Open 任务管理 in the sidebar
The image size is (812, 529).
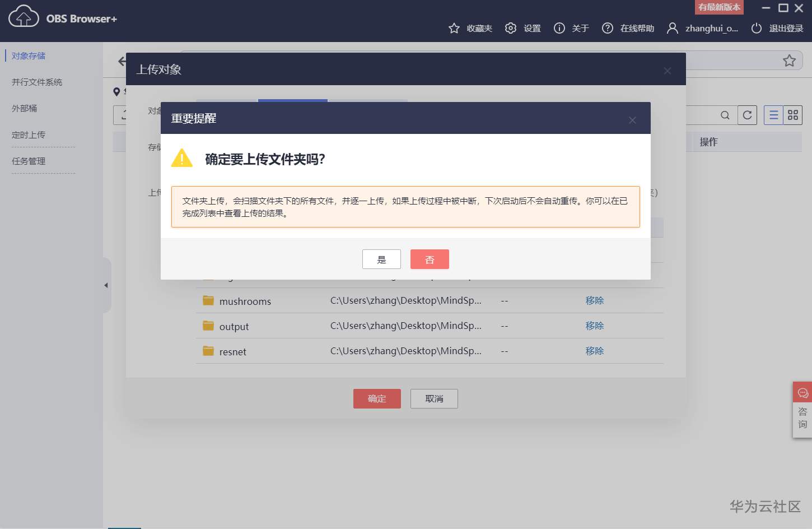point(29,161)
